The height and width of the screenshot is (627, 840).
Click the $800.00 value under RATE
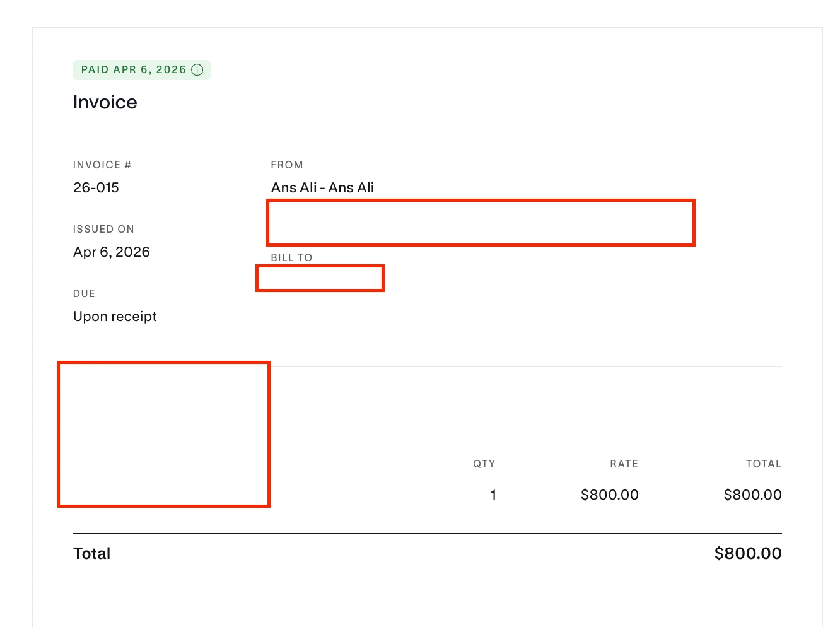609,495
